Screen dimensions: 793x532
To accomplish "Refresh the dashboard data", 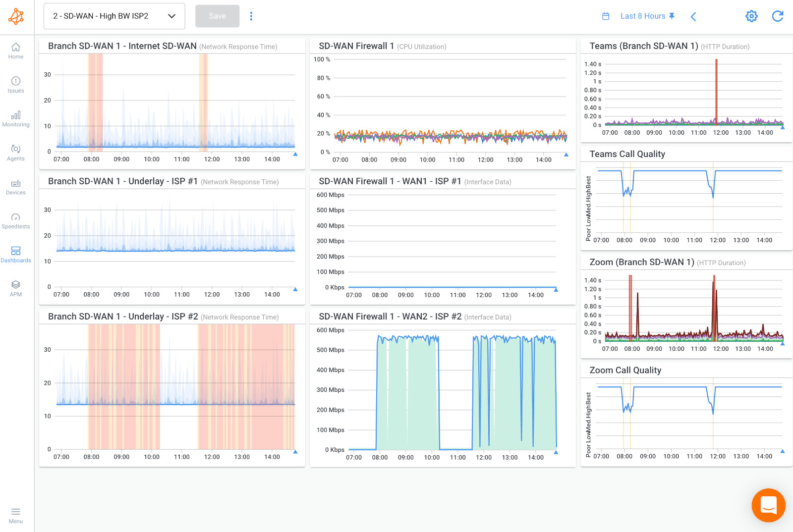I will tap(778, 16).
